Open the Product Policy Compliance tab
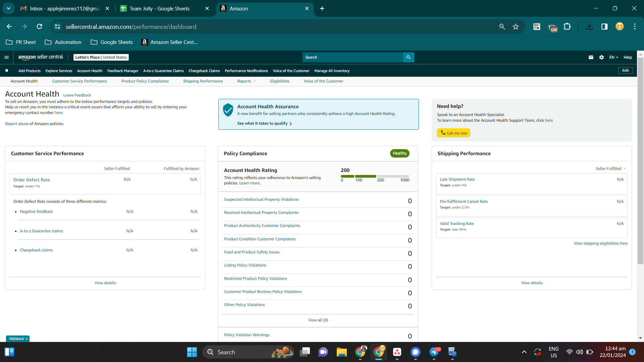The height and width of the screenshot is (362, 644). (145, 81)
